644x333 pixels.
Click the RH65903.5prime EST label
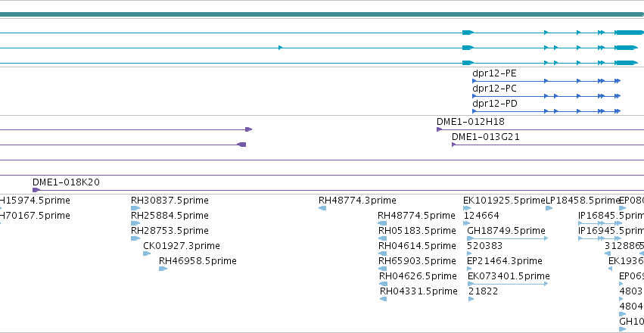417,261
